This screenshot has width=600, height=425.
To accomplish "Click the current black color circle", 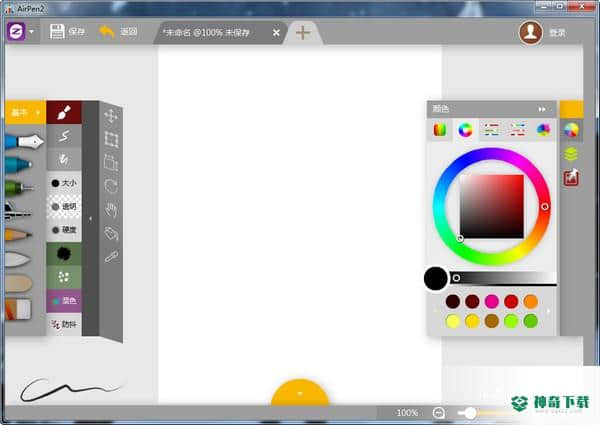I will tap(435, 278).
